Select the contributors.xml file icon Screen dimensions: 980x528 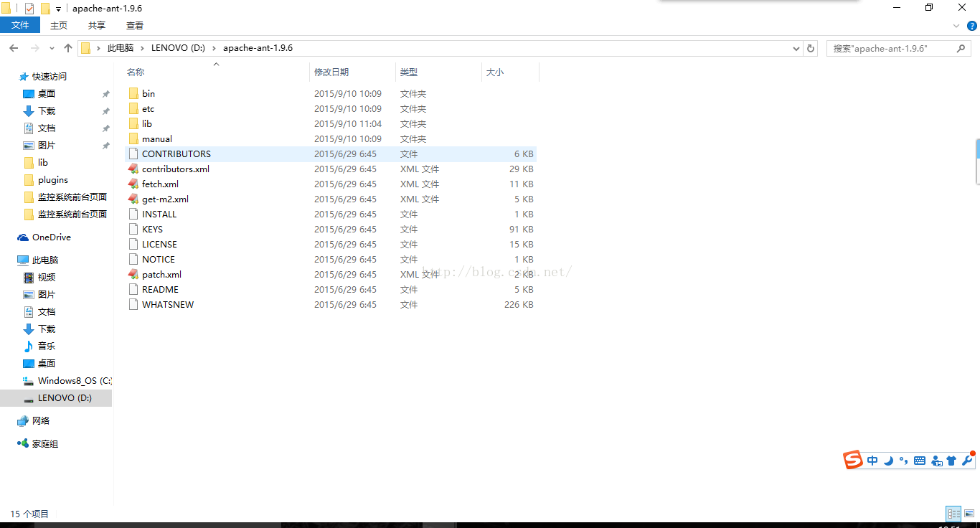pos(133,169)
